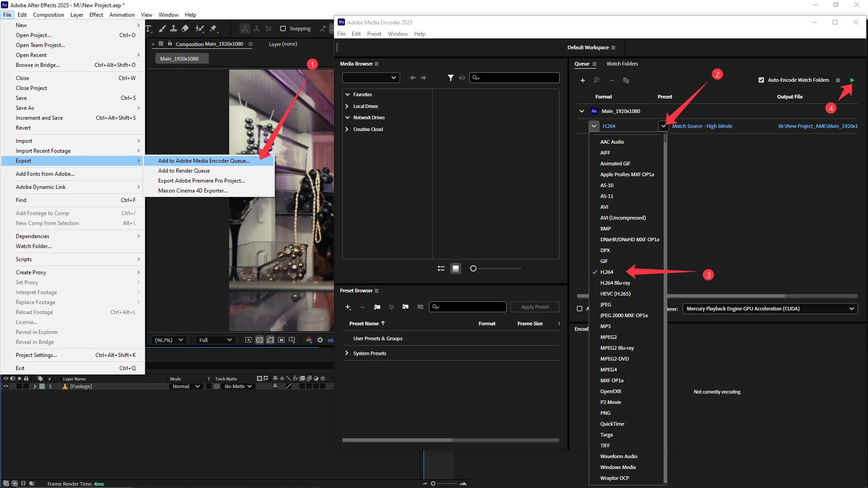
Task: Switch Media Browser to list view
Action: tap(441, 268)
